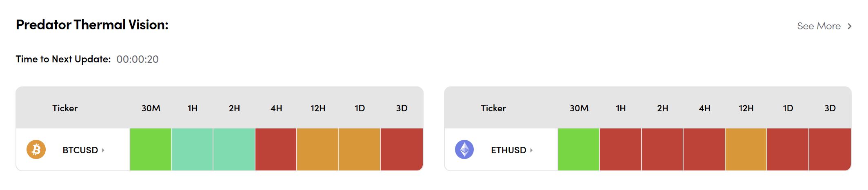
Task: Click BTCUSD 12H orange heatmap cell
Action: (x=317, y=149)
